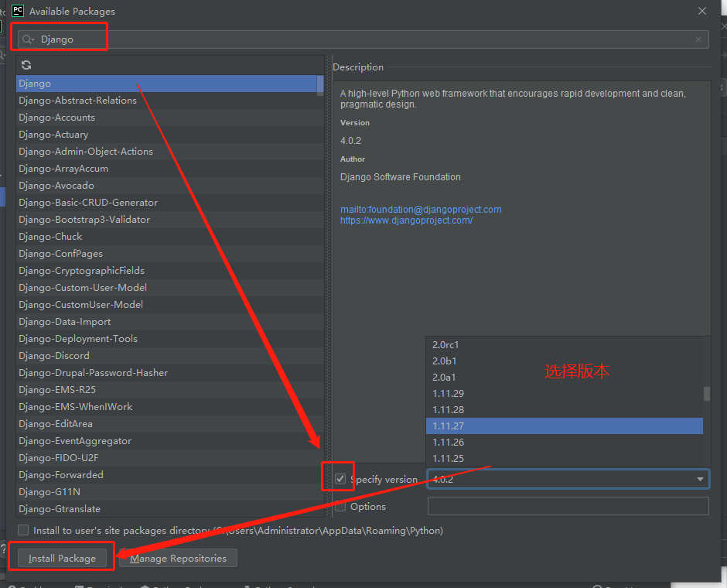The image size is (727, 588).
Task: Choose version 1.11.29 from the list
Action: (x=565, y=393)
